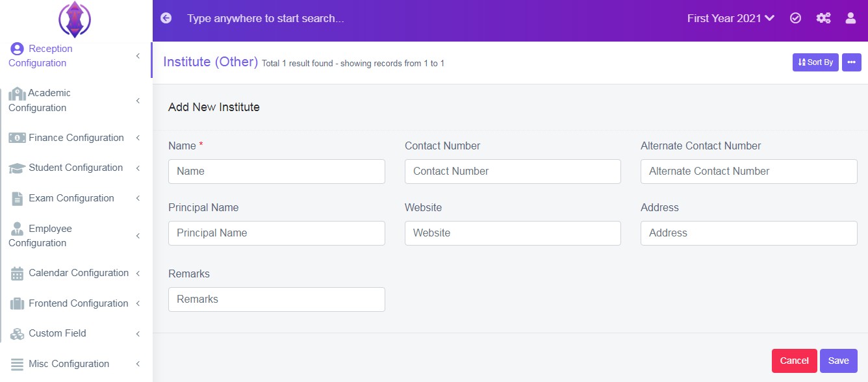Image resolution: width=868 pixels, height=382 pixels.
Task: Open Academic Configuration menu
Action: 76,101
